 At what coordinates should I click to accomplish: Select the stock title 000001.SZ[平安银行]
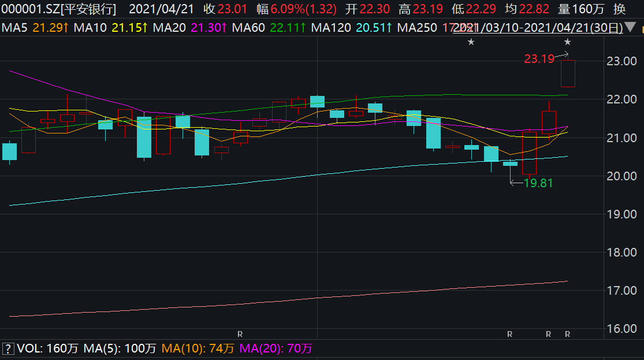59,9
